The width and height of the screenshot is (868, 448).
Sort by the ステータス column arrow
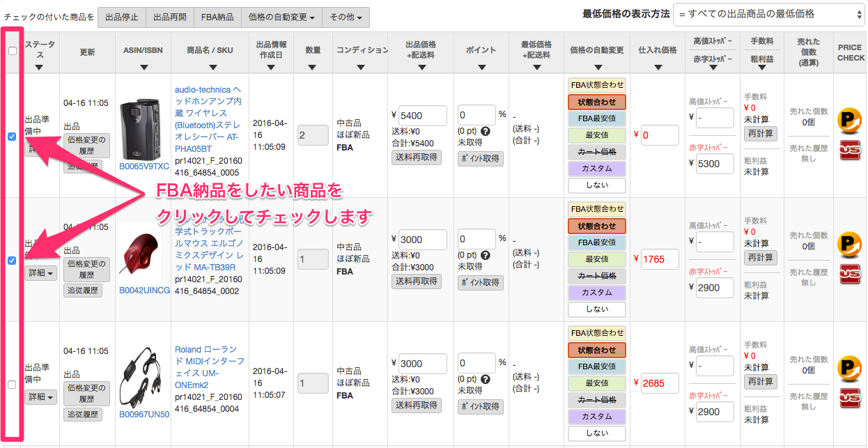[39, 67]
